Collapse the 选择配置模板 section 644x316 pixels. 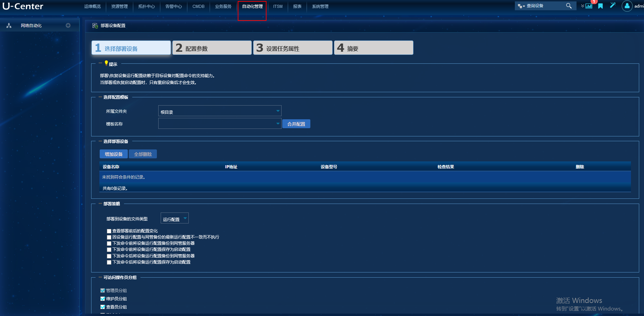(100, 97)
